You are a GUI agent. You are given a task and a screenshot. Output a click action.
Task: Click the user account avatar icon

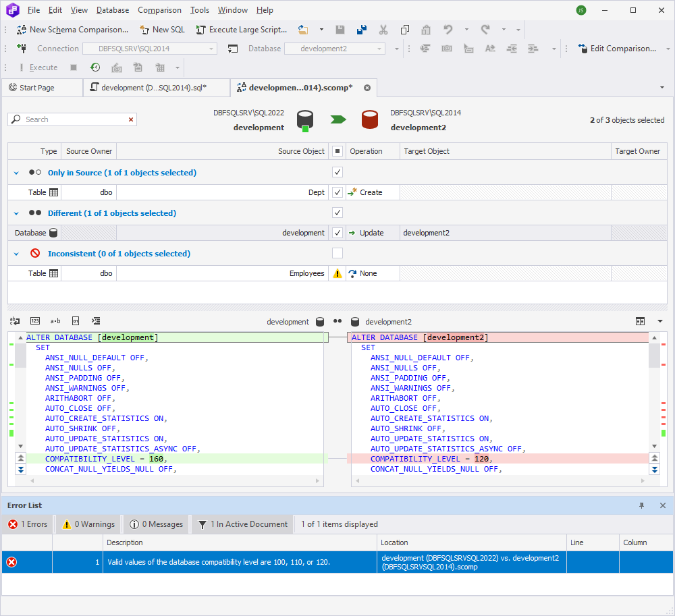tap(580, 10)
